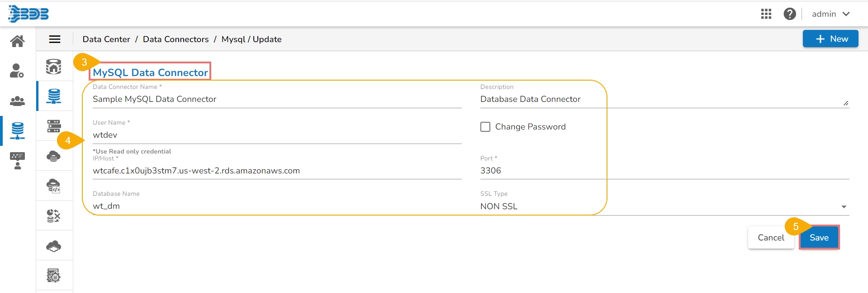Open the data warehouse home icon

(x=54, y=67)
